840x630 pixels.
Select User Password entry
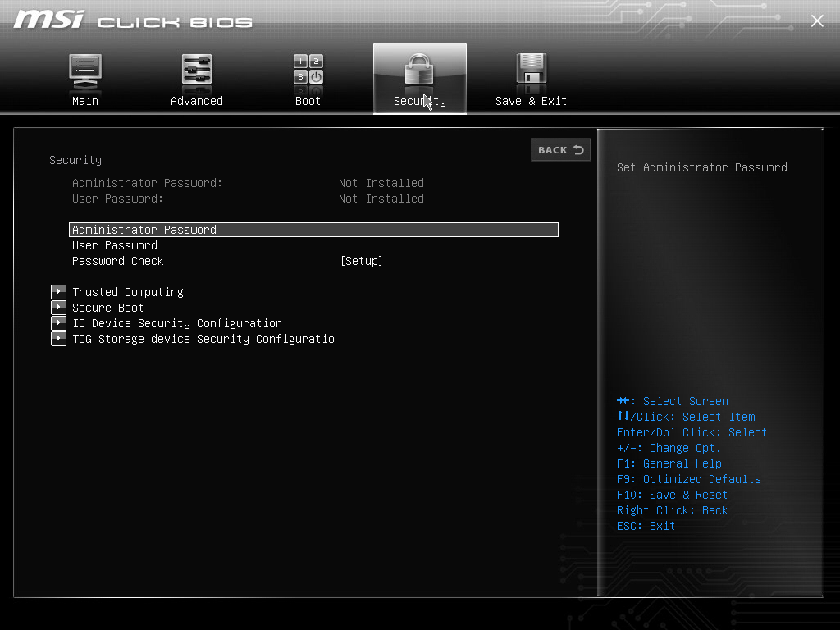point(115,245)
